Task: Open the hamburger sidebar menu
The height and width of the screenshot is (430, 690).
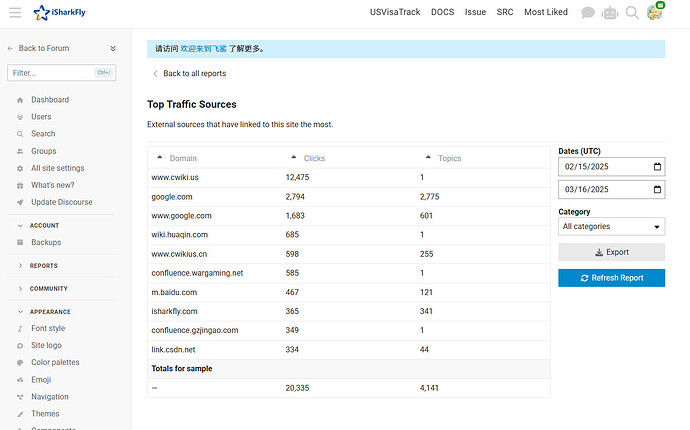Action: 15,12
